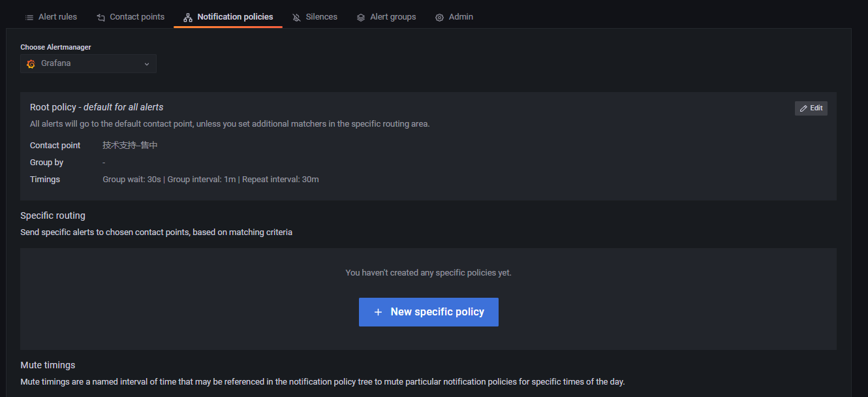
Task: Expand Alertmanager list using the chevron arrow
Action: [147, 64]
